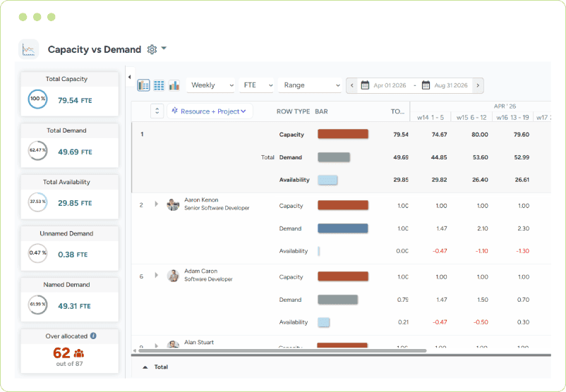
Task: Select the w16 13 - 19 week column header
Action: point(512,117)
